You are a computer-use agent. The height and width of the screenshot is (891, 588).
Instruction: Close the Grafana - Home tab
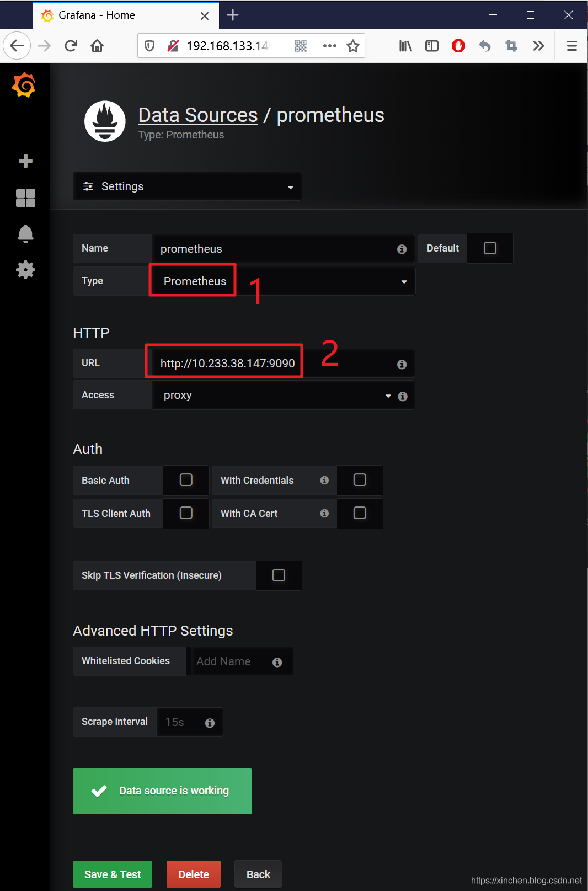click(205, 16)
